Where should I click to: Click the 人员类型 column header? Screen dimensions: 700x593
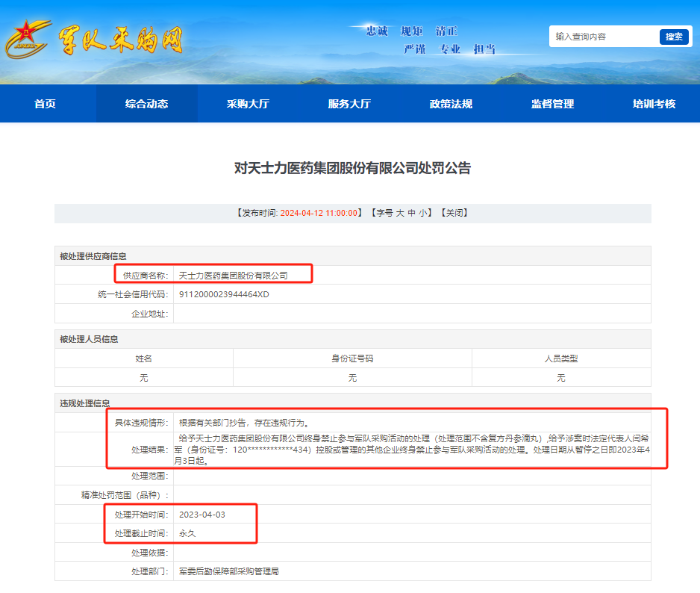point(561,358)
